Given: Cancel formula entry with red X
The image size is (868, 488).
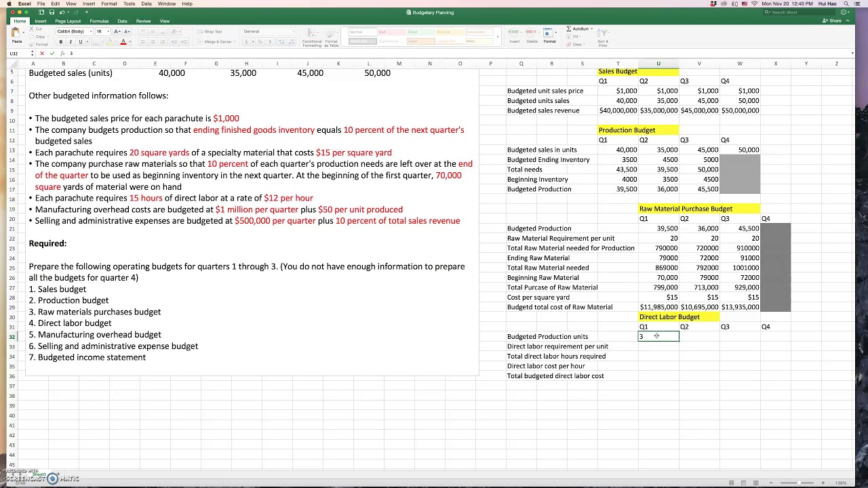Looking at the screenshot, I should pyautogui.click(x=42, y=54).
